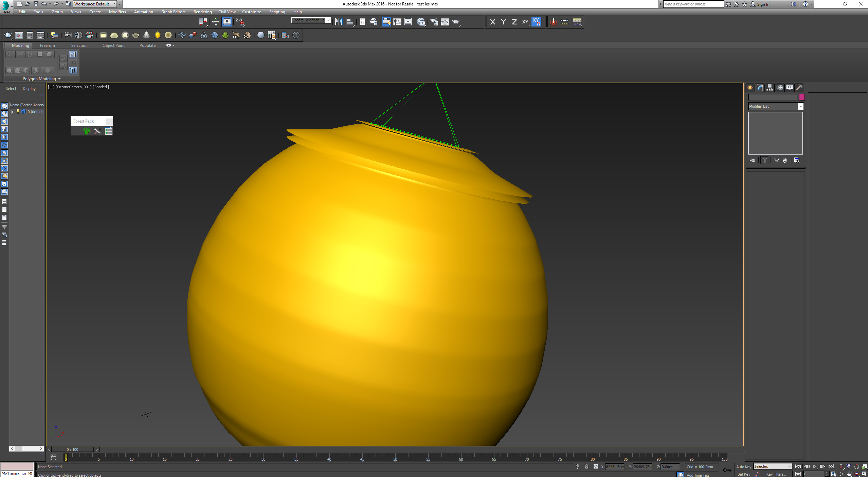This screenshot has height=477, width=868.
Task: Select the Mirror tool icon
Action: pyautogui.click(x=339, y=22)
